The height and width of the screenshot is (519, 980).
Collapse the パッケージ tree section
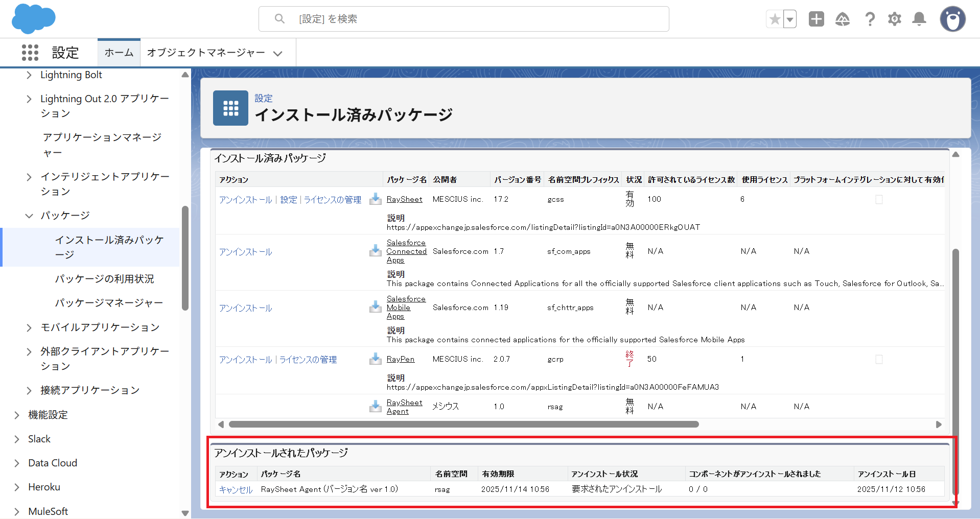click(x=29, y=216)
